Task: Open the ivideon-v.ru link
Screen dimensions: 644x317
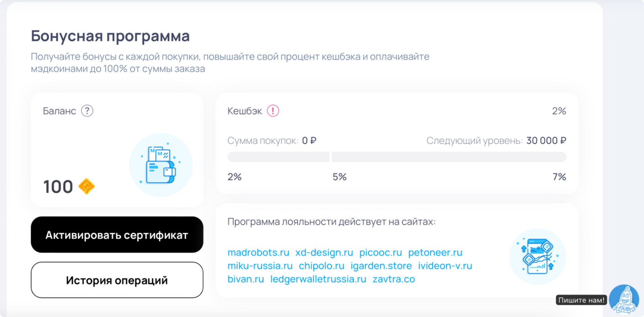Action: click(445, 266)
